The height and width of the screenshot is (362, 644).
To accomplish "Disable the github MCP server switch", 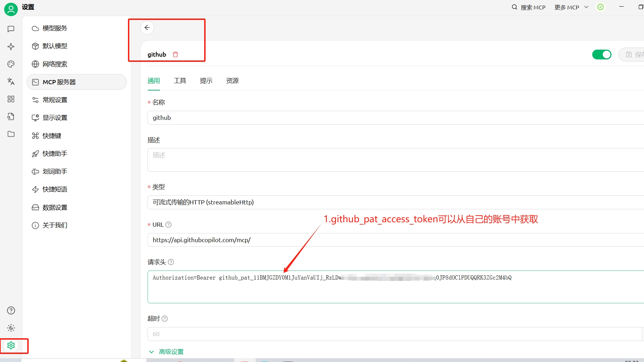I will [601, 55].
